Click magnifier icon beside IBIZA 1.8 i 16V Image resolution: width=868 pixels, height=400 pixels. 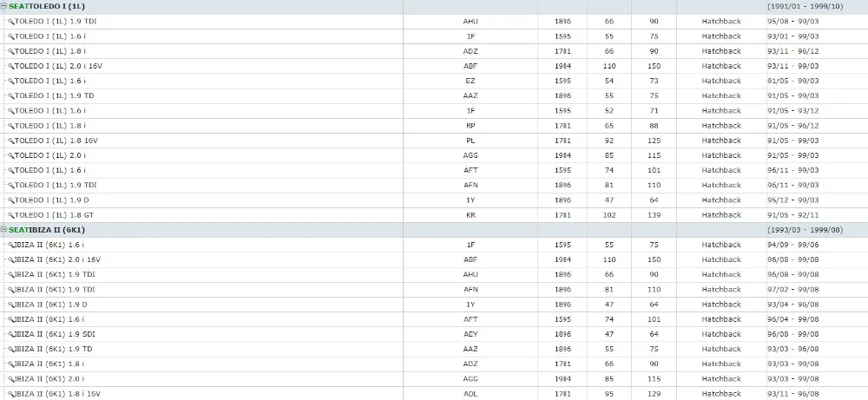point(10,394)
